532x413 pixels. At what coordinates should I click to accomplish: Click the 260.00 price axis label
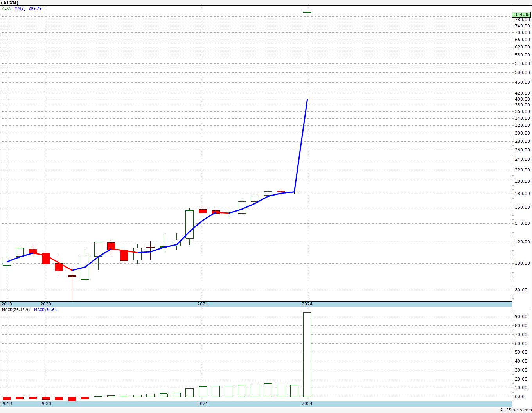tap(522, 150)
